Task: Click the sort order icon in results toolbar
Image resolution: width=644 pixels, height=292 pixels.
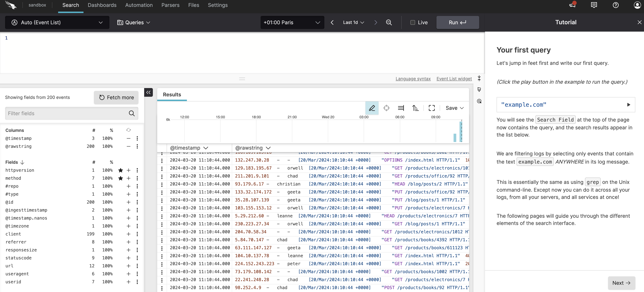Action: (415, 108)
